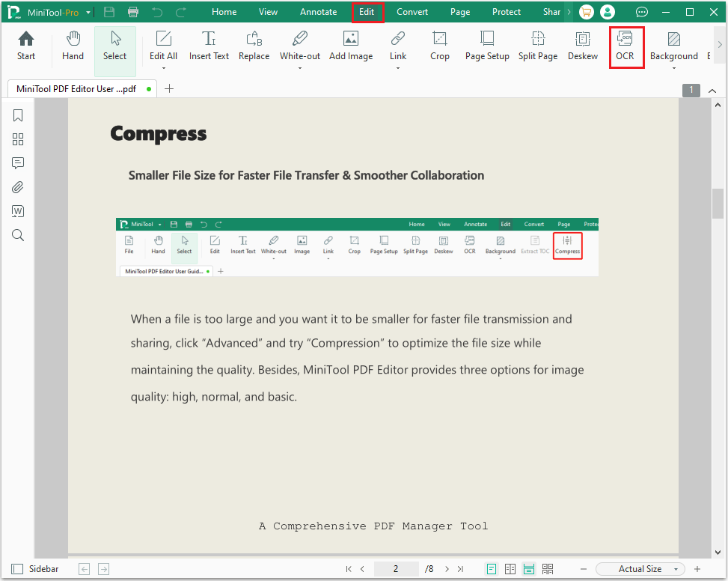Screen dimensions: 728x581
Task: Open Page Setup
Action: click(x=487, y=46)
